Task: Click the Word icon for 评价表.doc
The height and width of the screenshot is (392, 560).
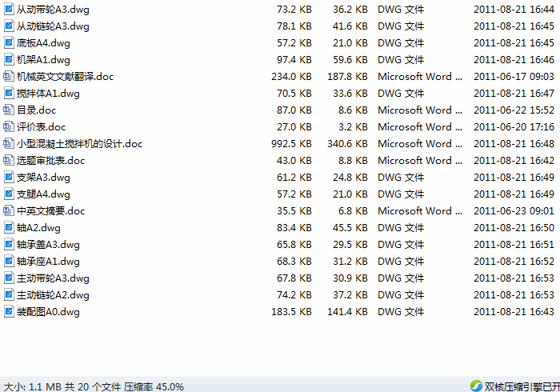Action: pyautogui.click(x=9, y=126)
